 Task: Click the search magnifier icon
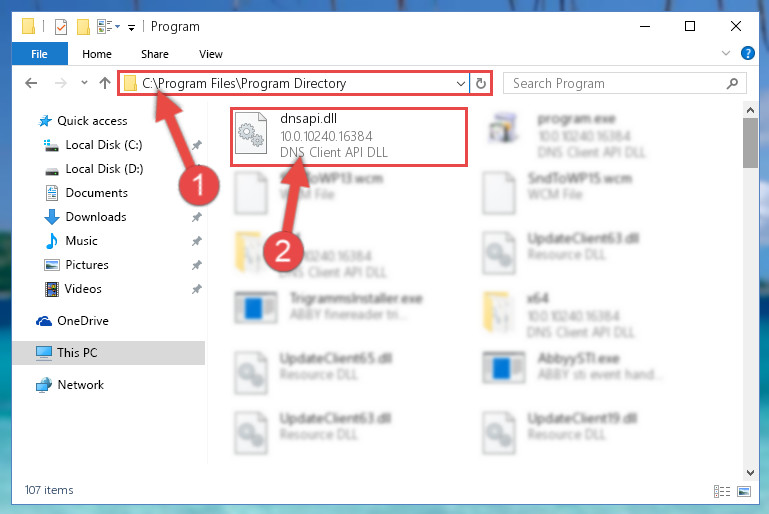tap(732, 83)
